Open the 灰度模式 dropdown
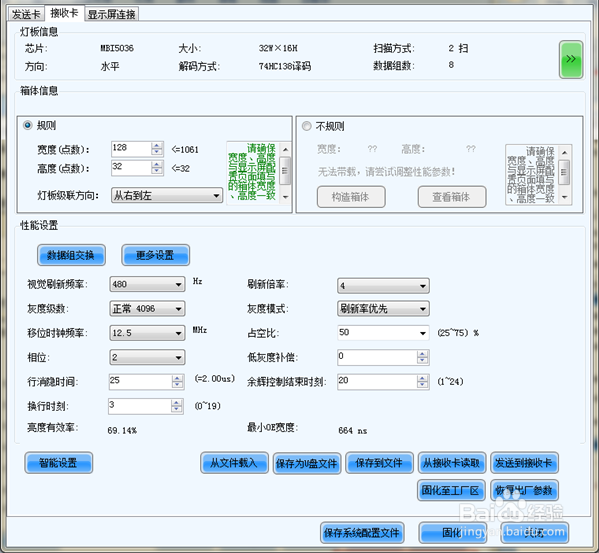This screenshot has height=553, width=599. tap(383, 309)
